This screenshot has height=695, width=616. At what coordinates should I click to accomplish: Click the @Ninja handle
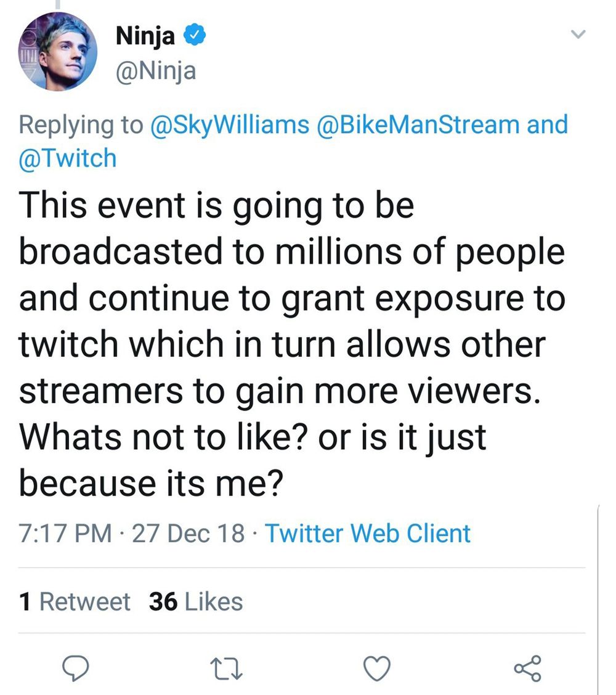point(156,71)
